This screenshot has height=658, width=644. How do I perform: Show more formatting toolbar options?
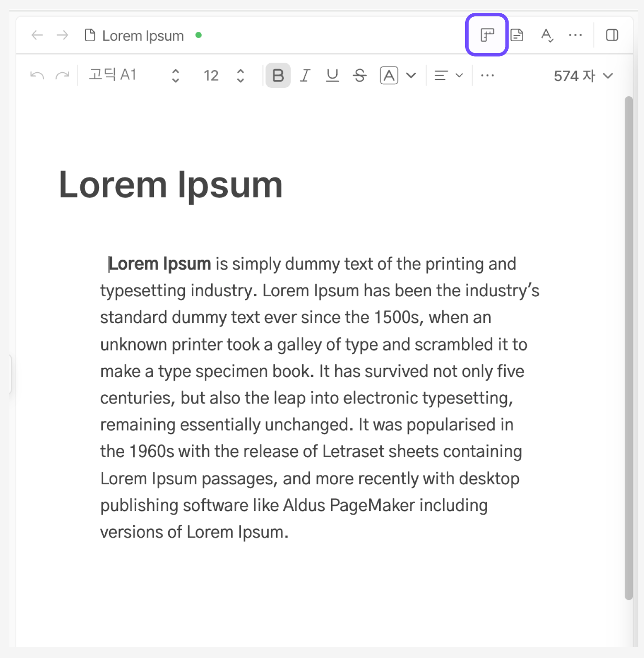point(487,76)
